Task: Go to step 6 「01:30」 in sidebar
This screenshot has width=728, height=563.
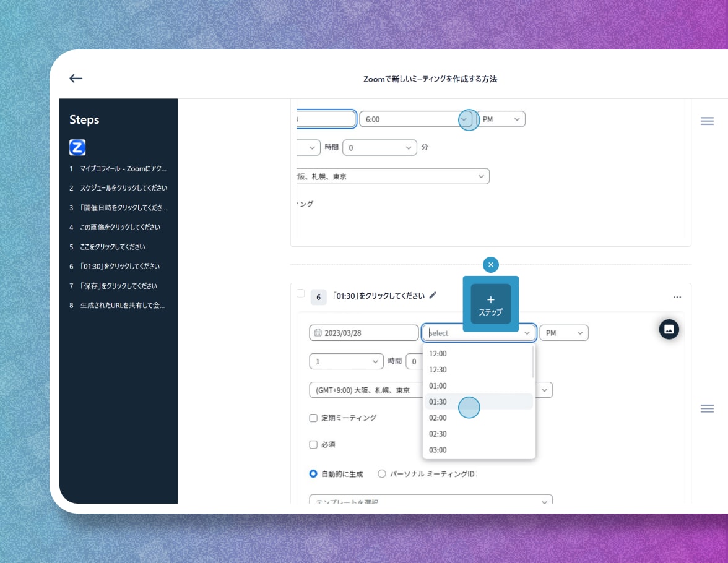Action: (114, 266)
